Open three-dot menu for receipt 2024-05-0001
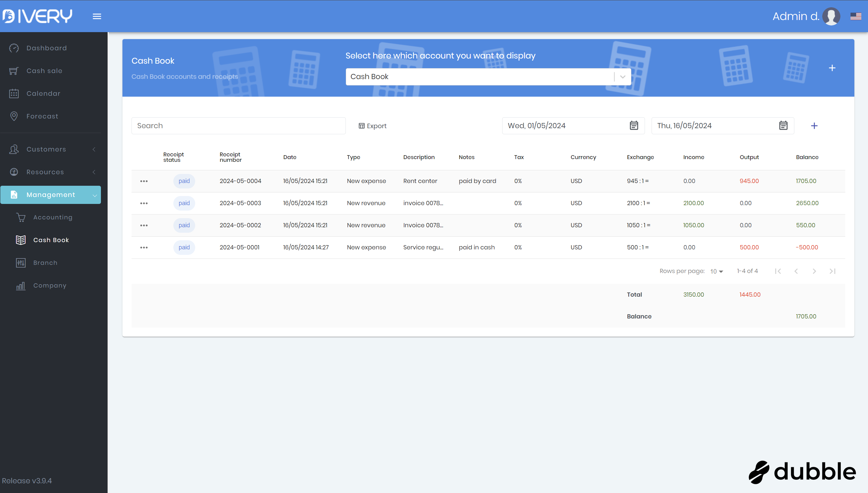This screenshot has height=493, width=868. [x=144, y=248]
